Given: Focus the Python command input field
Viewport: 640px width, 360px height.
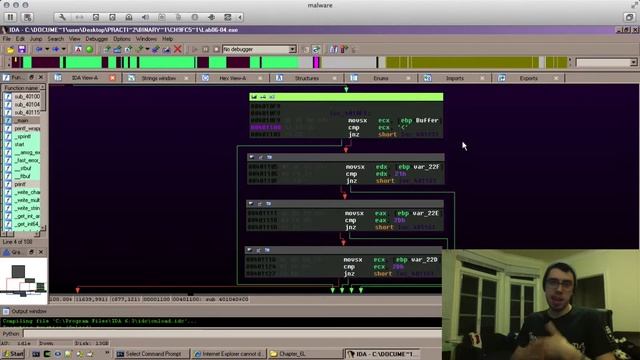Looking at the screenshot, I should pyautogui.click(x=232, y=333).
